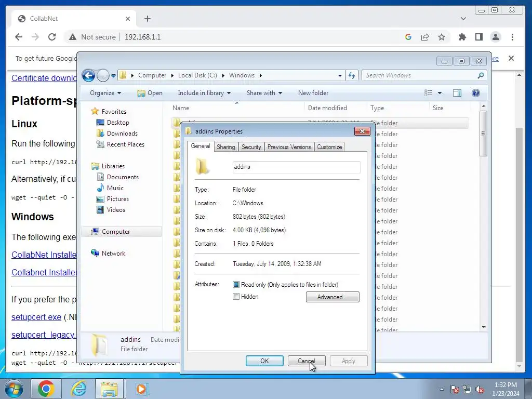Image resolution: width=532 pixels, height=399 pixels.
Task: Select Downloads under Favorites
Action: click(117, 134)
